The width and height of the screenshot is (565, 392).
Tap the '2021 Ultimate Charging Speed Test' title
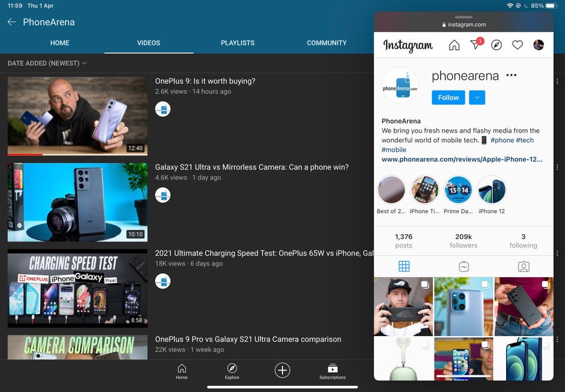[264, 253]
